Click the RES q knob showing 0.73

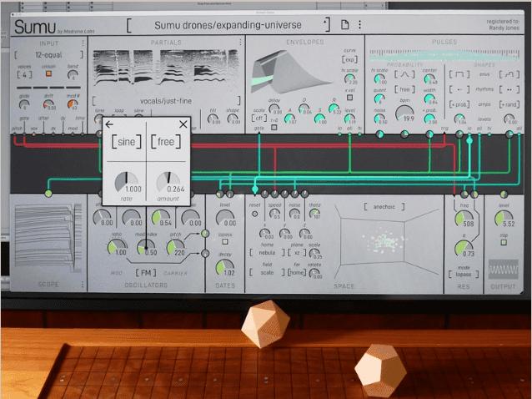pos(464,249)
